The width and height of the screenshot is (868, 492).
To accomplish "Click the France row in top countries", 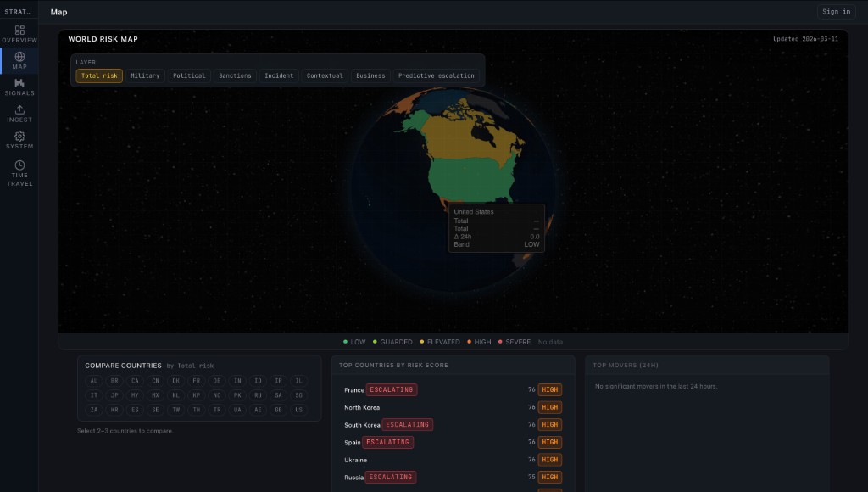I will pos(353,390).
